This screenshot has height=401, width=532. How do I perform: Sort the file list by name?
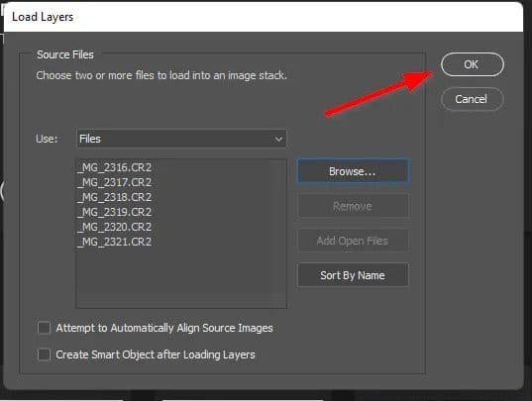pyautogui.click(x=353, y=275)
